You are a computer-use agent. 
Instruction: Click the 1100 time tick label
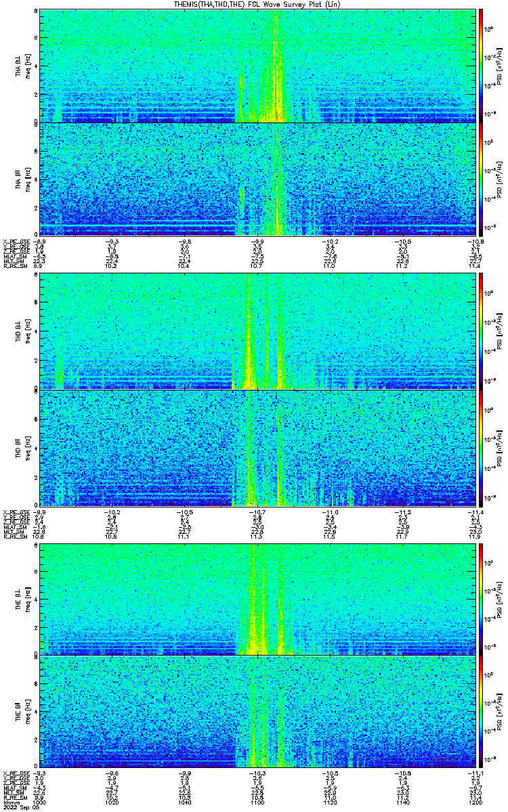click(x=256, y=803)
